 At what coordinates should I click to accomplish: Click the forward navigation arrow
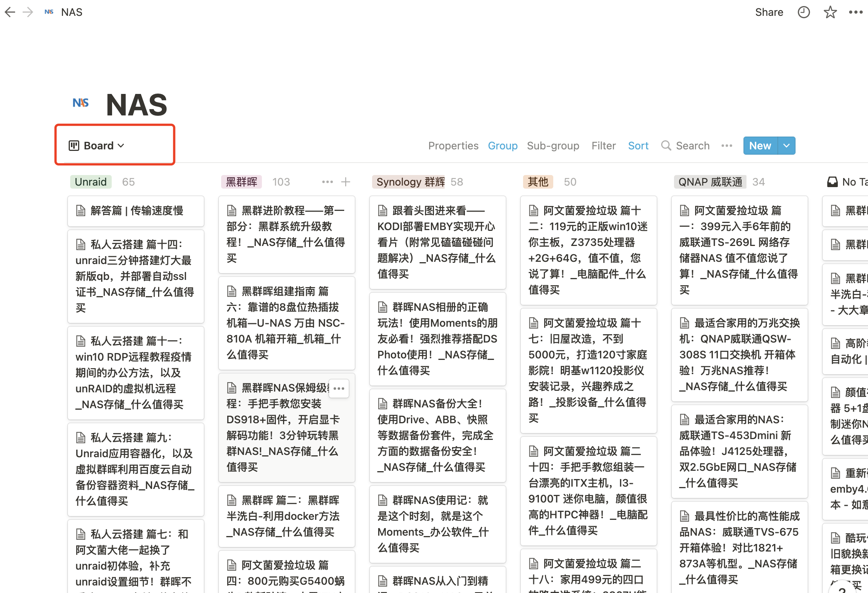point(28,12)
